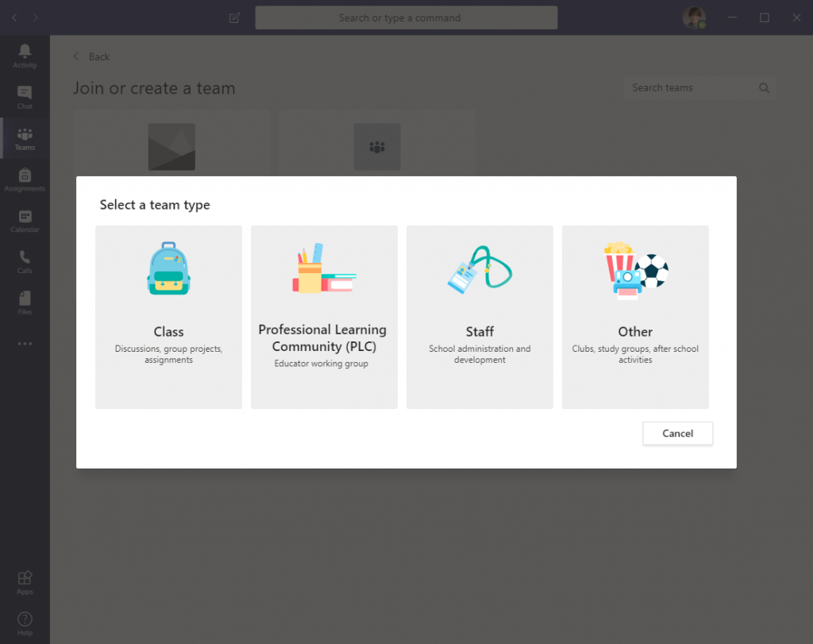
Task: Show more apps via ellipsis icon
Action: pyautogui.click(x=25, y=343)
